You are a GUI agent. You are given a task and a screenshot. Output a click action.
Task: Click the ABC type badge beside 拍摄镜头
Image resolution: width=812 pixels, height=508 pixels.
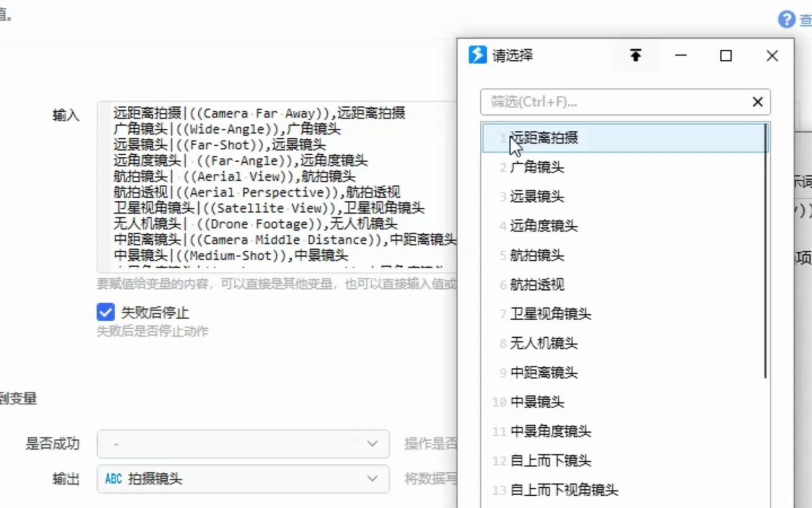point(113,479)
